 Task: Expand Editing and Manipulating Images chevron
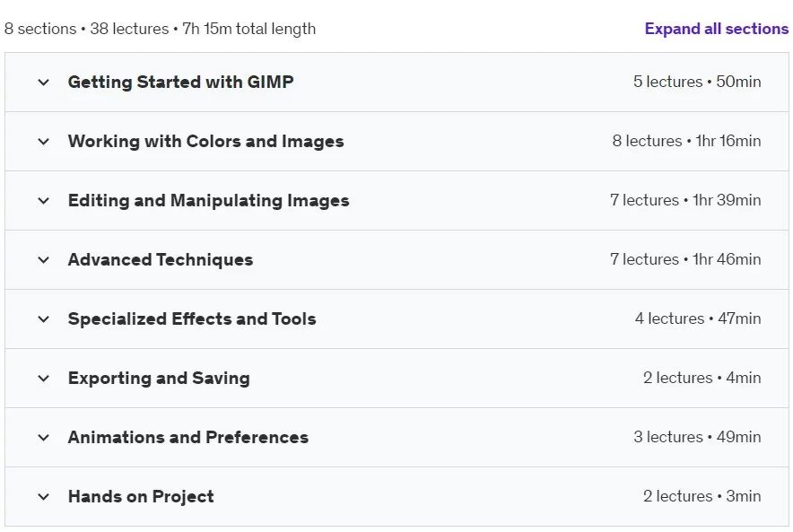[43, 200]
